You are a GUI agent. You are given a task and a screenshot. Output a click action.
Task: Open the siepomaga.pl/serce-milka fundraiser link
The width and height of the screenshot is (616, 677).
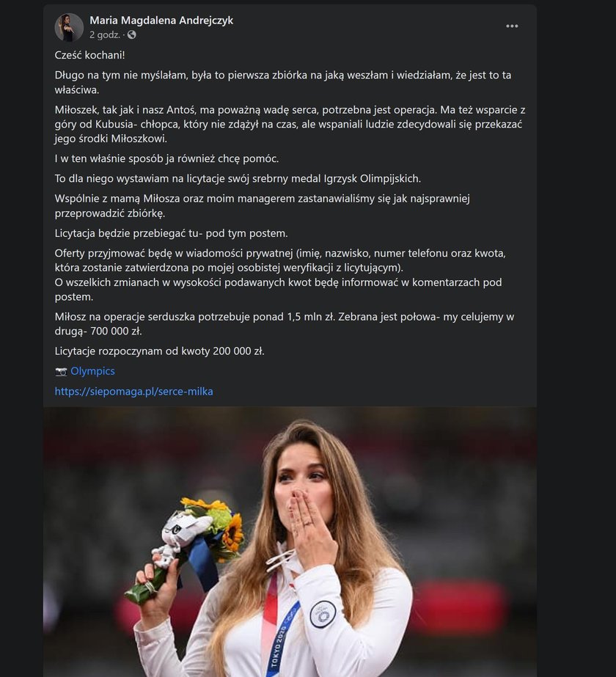pyautogui.click(x=133, y=391)
